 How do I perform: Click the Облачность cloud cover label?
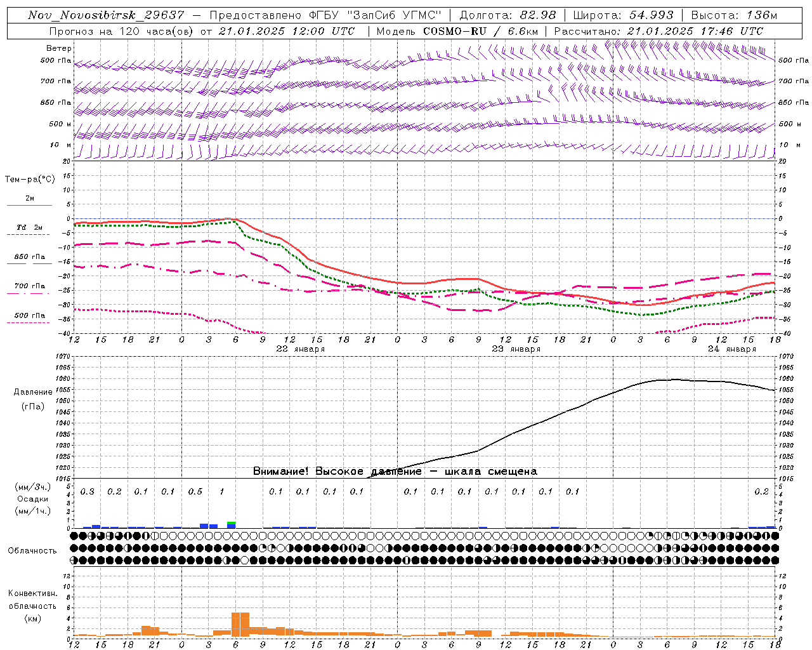coord(32,551)
